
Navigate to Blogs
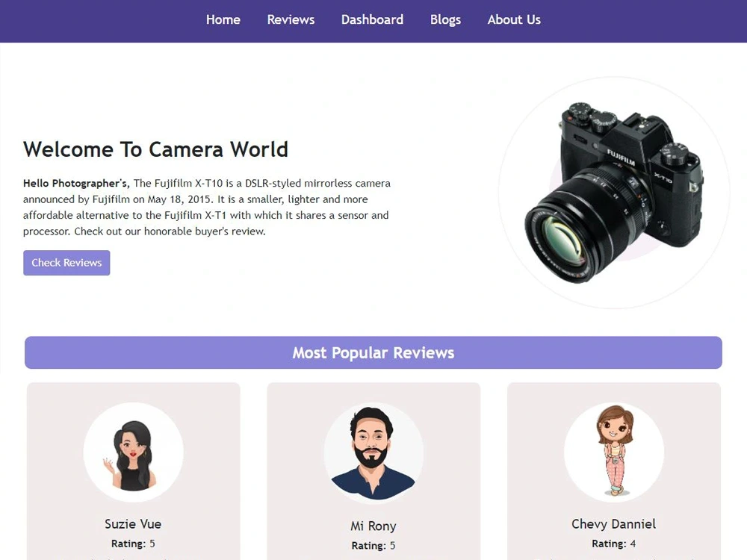coord(445,19)
